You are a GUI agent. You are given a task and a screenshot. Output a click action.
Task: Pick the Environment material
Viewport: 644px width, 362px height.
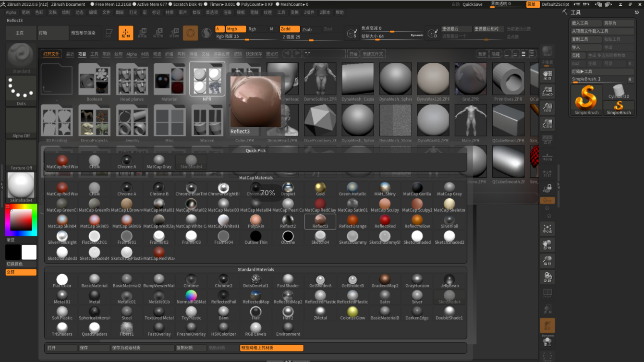pyautogui.click(x=288, y=329)
